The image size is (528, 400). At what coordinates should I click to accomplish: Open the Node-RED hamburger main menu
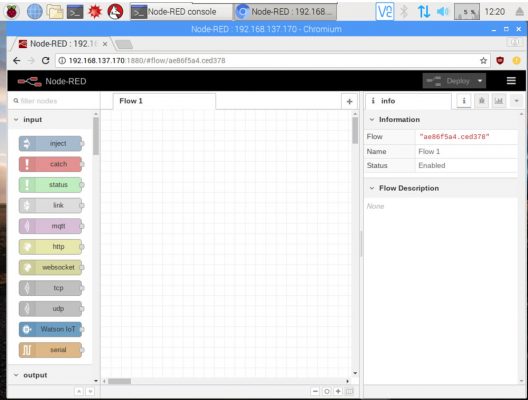click(511, 81)
